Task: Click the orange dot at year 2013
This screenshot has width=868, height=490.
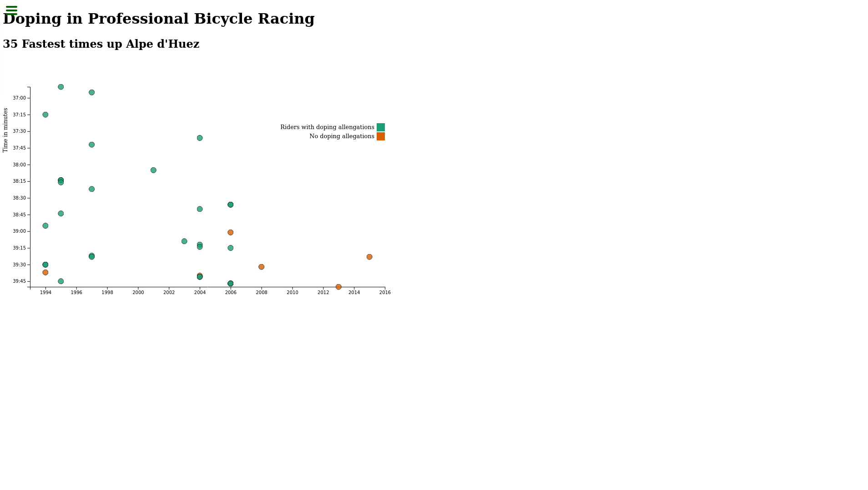Action: pyautogui.click(x=338, y=287)
